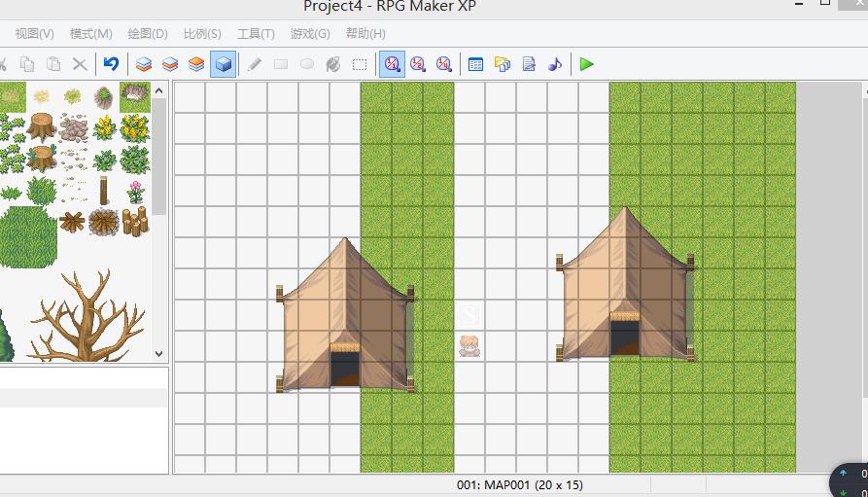Pick the crossed firewood campfire tile
868x497 pixels.
tap(73, 222)
